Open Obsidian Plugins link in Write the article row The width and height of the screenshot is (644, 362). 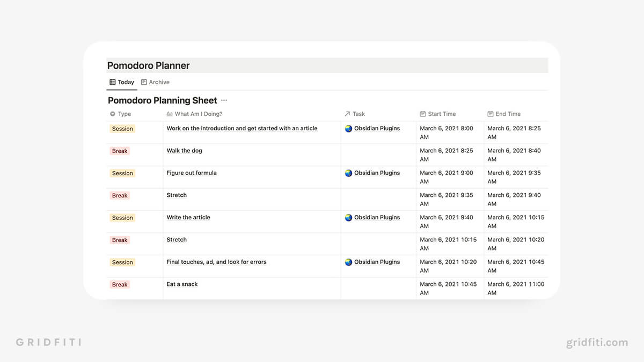click(377, 218)
